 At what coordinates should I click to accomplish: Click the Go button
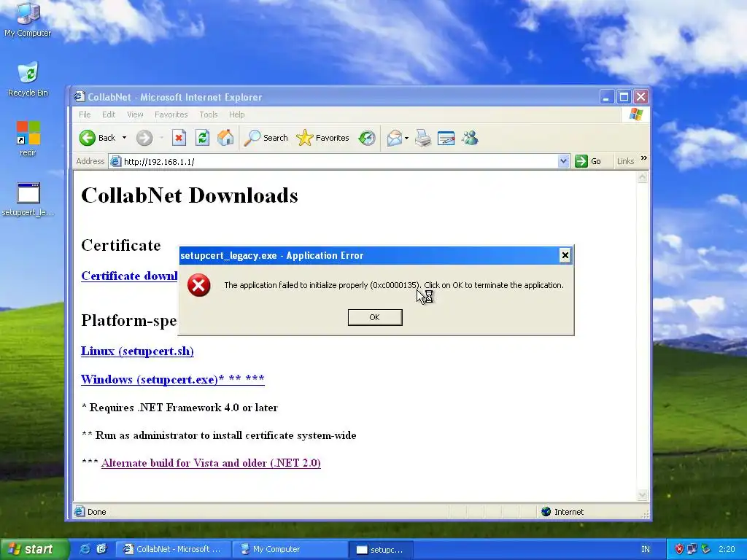pyautogui.click(x=588, y=161)
